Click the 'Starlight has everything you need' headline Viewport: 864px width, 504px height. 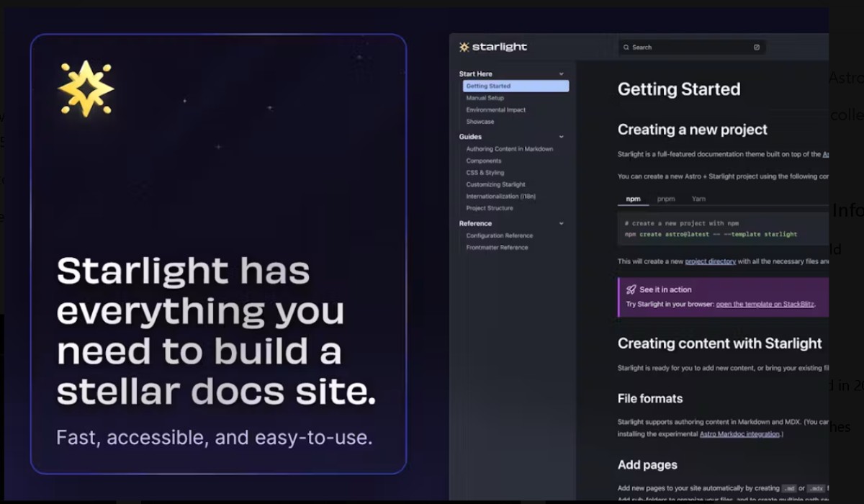[x=216, y=332]
